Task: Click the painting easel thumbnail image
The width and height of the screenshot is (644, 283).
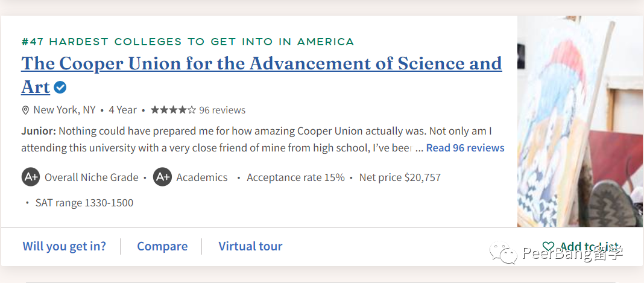Action: point(580,121)
